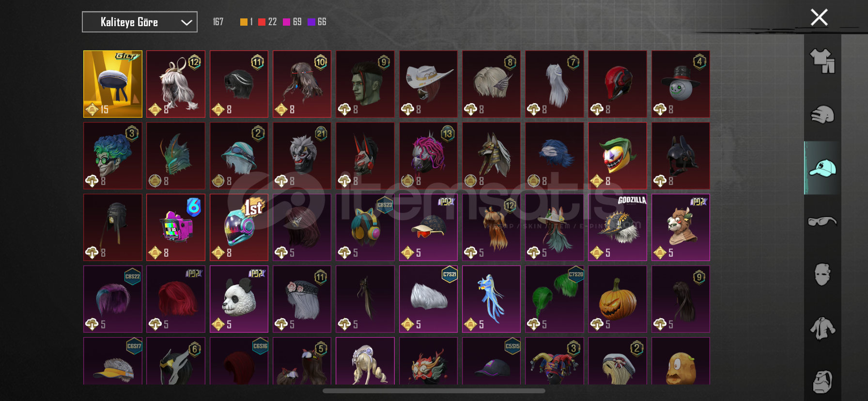Screen dimensions: 868x401
Task: Click the horizontal scrollbar at bottom
Action: point(434,390)
